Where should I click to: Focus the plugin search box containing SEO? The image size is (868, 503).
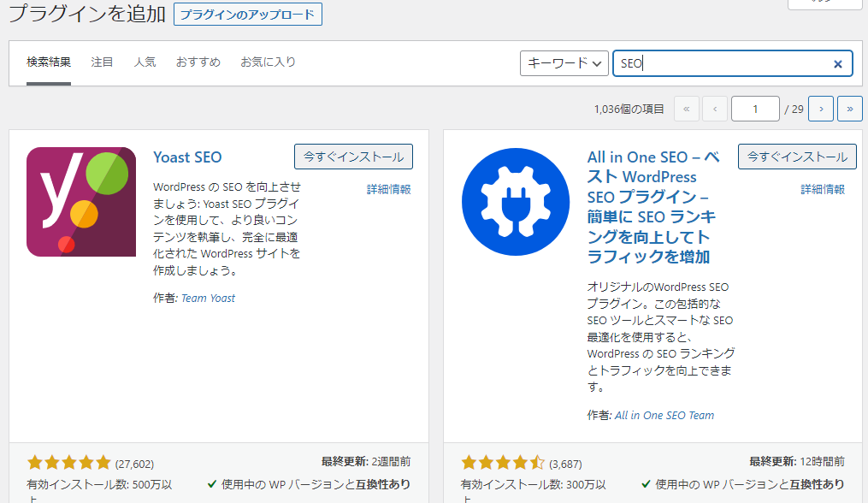(x=732, y=63)
